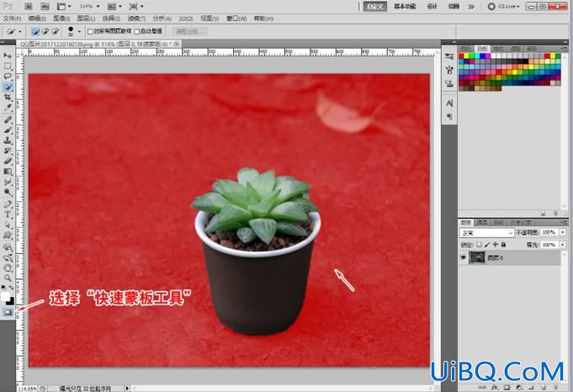Open the Character panel icon in dock

point(449,103)
